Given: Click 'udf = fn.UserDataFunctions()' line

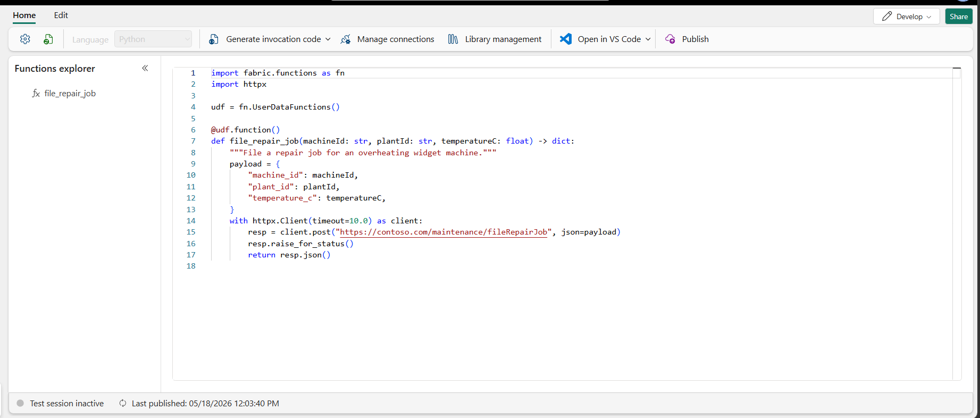Looking at the screenshot, I should [x=275, y=107].
